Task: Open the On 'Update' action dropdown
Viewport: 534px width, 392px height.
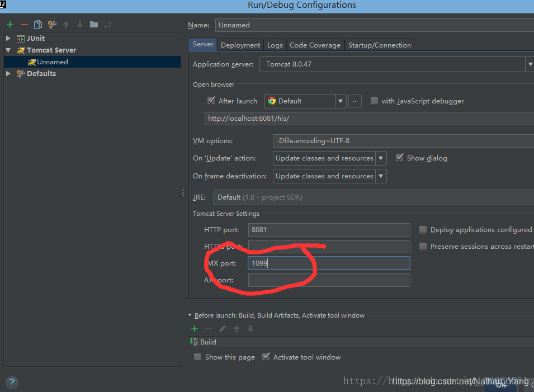Action: coord(381,158)
